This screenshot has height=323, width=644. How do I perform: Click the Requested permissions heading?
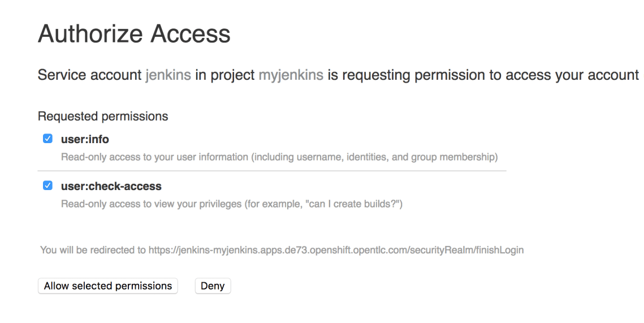click(x=103, y=117)
